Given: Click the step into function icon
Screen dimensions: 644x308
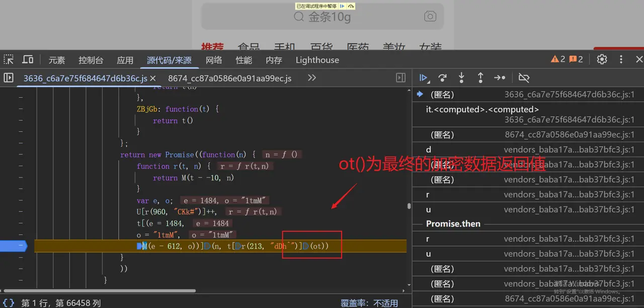Looking at the screenshot, I should (461, 78).
